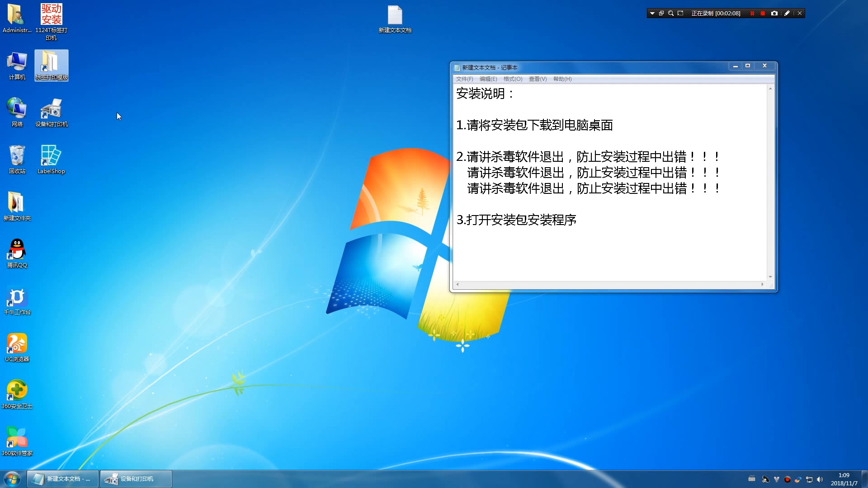Open the 查看(V) menu in Notepad
Image resolution: width=868 pixels, height=488 pixels.
point(538,79)
